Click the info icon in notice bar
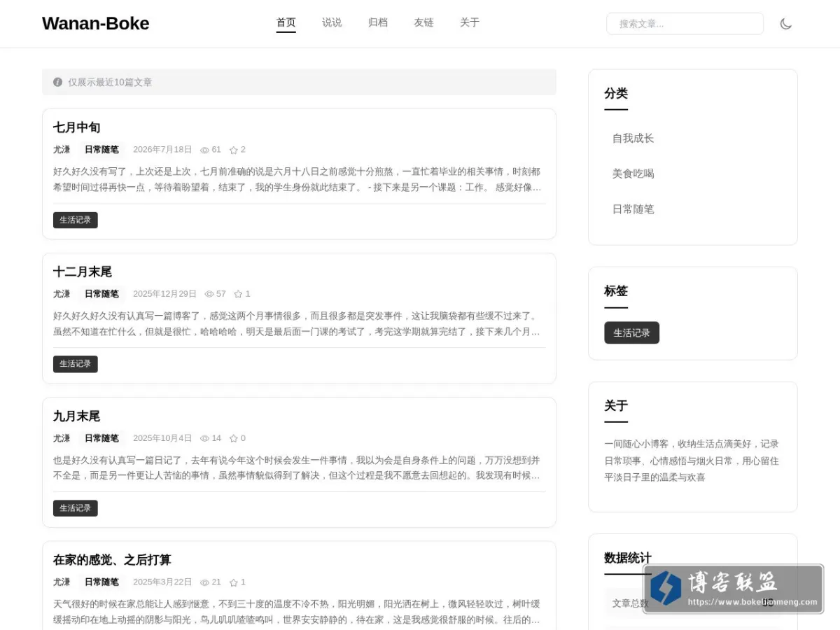 [57, 82]
